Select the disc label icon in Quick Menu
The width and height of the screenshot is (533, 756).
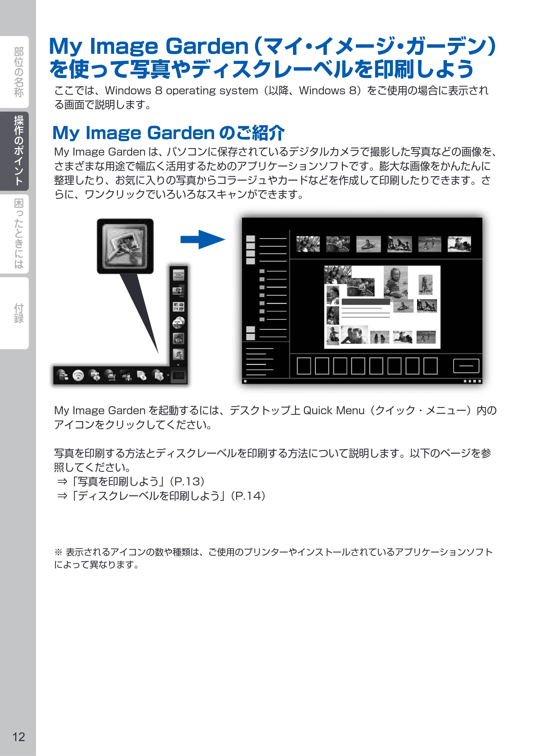click(x=179, y=323)
